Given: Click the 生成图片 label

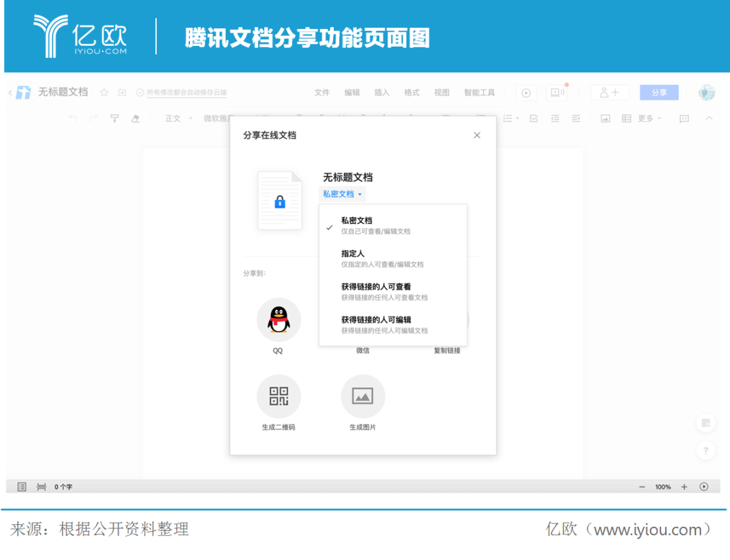Looking at the screenshot, I should [363, 427].
